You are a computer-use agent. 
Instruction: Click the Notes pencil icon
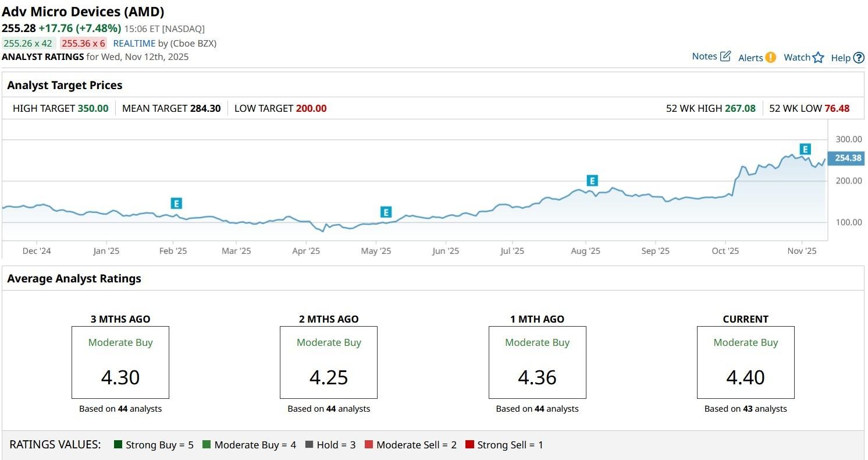click(x=725, y=56)
